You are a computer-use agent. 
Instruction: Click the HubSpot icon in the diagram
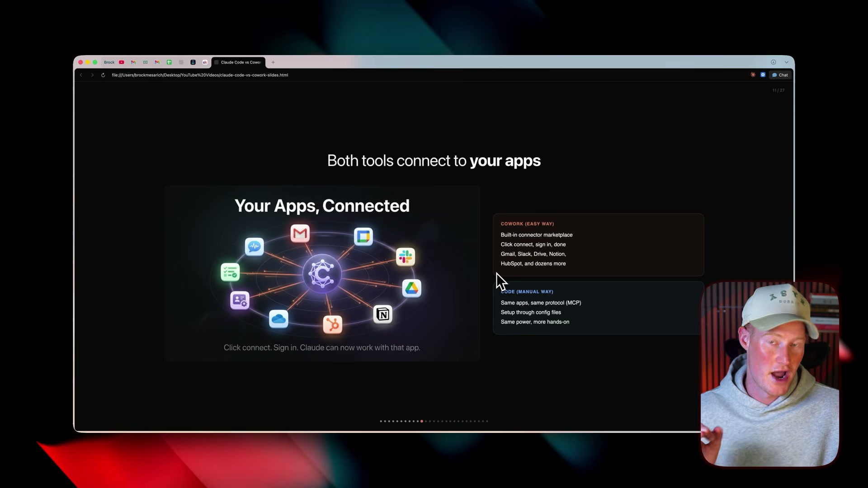(x=333, y=324)
